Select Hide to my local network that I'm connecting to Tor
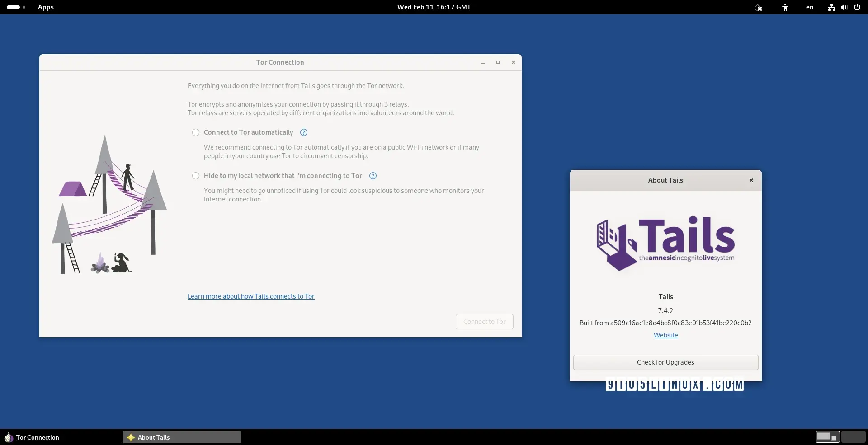This screenshot has height=445, width=868. (x=196, y=176)
